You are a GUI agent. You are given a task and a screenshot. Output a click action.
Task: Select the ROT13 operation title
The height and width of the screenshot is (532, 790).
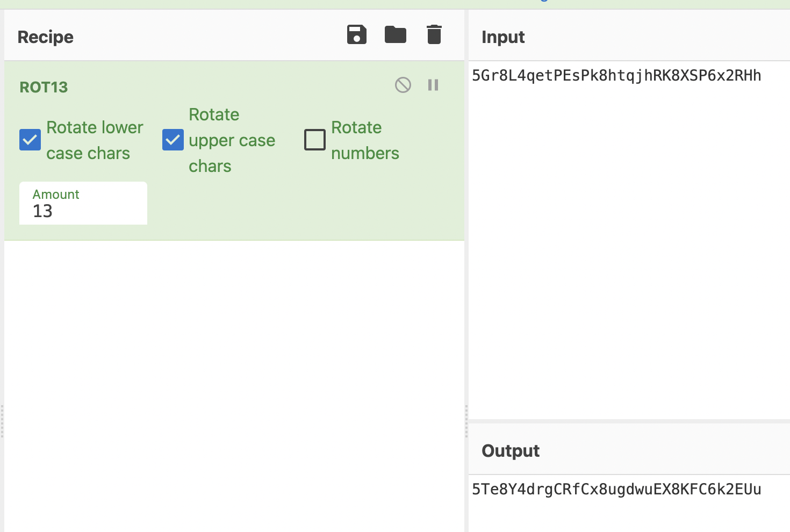(44, 87)
